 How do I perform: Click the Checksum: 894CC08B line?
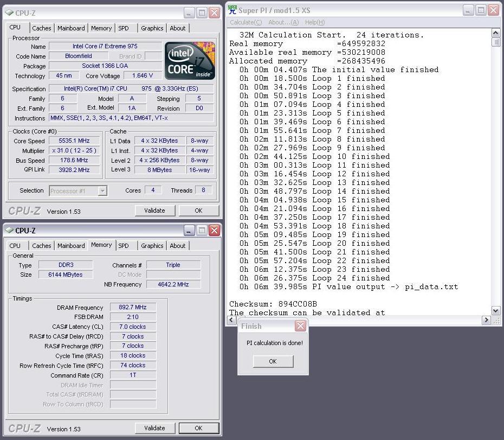point(273,304)
